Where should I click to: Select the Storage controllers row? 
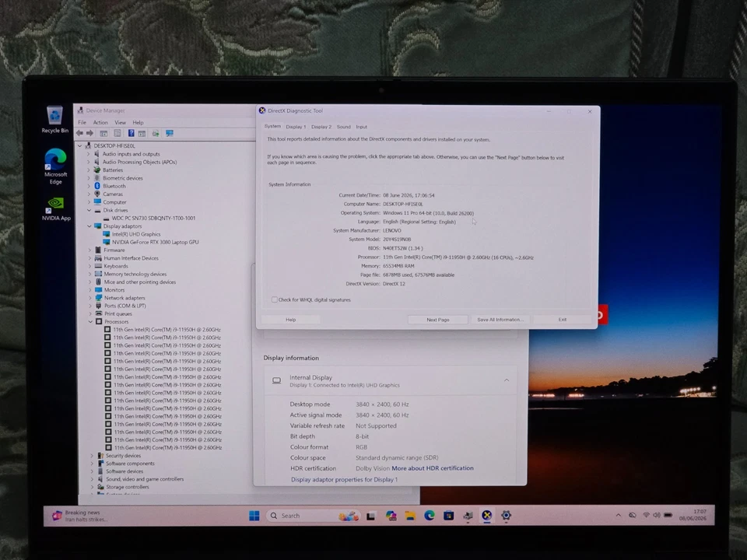[x=127, y=487]
